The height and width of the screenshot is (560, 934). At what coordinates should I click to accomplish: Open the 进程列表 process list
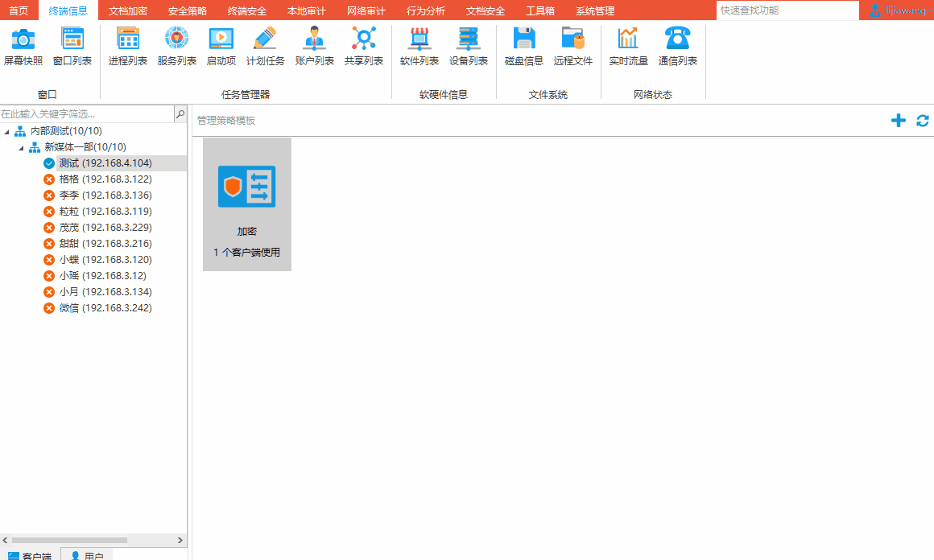(x=128, y=39)
